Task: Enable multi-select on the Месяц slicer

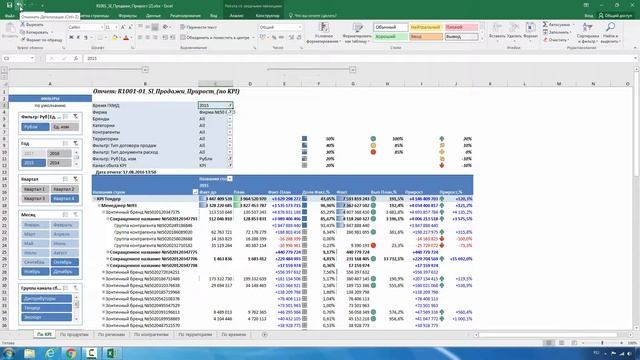Action: (65, 214)
